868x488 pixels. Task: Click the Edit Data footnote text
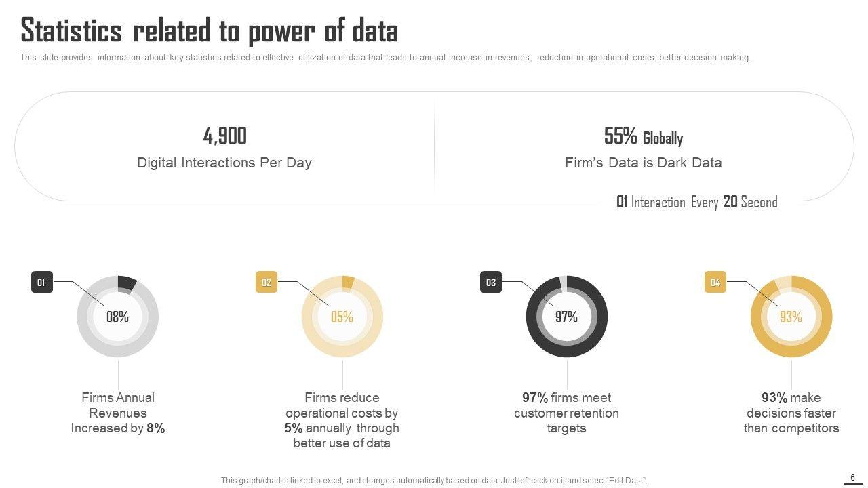[x=434, y=481]
